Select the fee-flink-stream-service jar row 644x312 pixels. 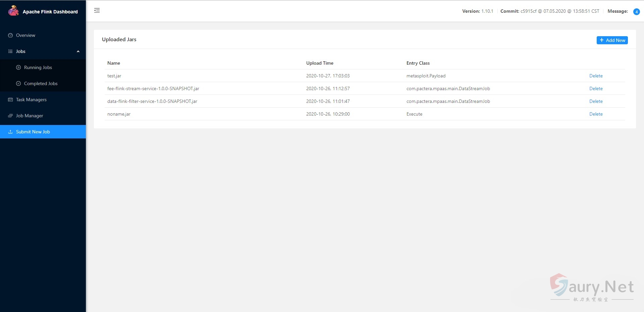coord(153,88)
